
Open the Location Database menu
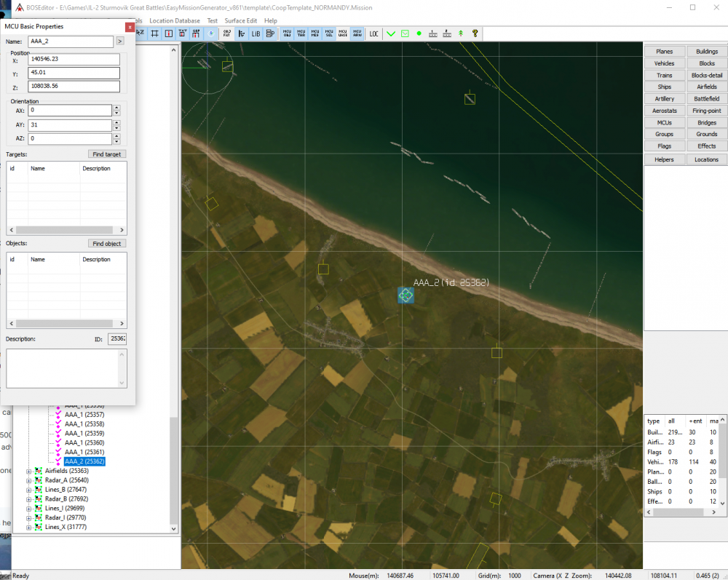[x=175, y=21]
